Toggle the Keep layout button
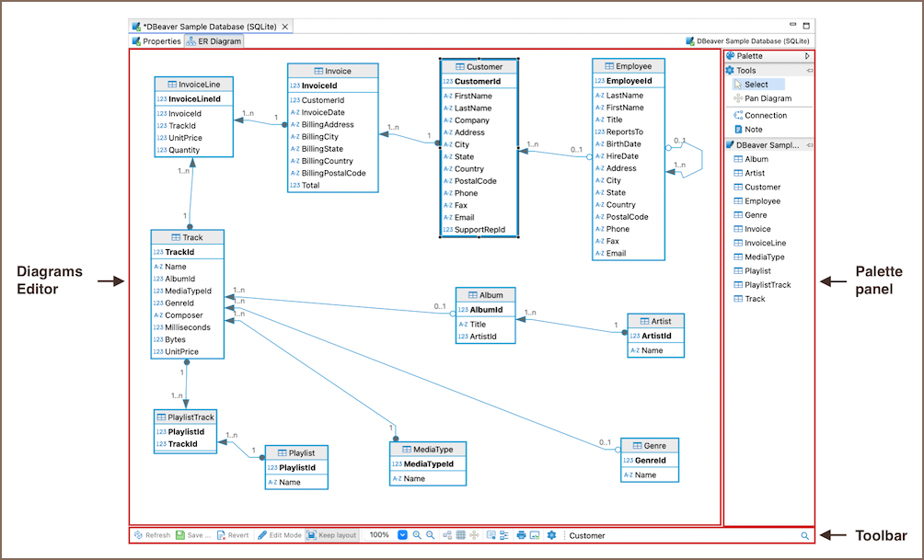This screenshot has width=924, height=560. 331,535
